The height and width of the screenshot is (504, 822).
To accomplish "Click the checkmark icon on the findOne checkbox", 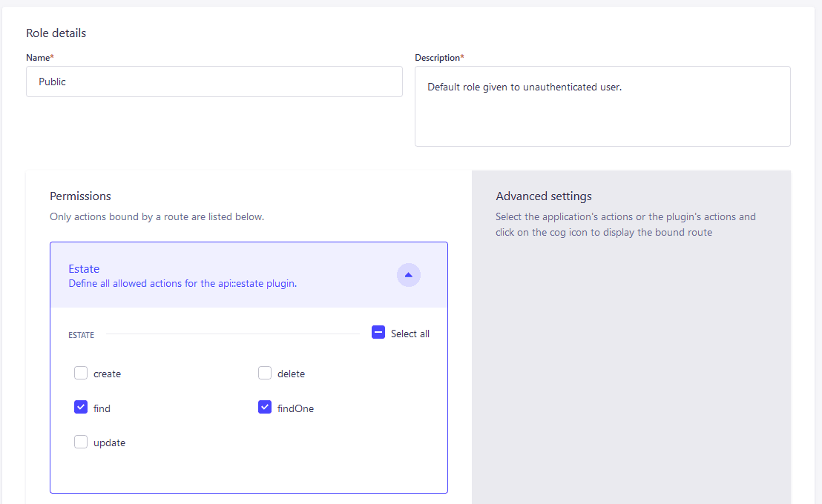I will (x=265, y=407).
